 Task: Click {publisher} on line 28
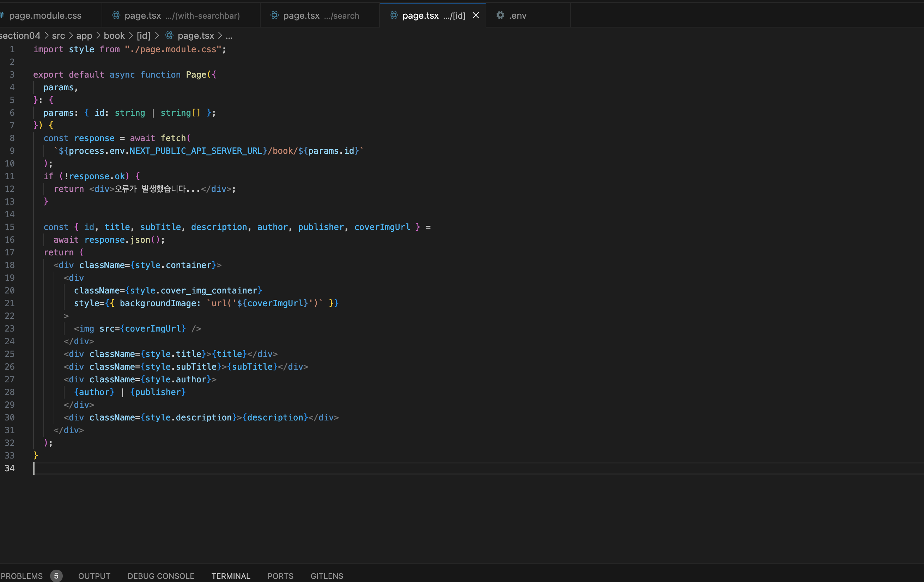click(x=158, y=392)
